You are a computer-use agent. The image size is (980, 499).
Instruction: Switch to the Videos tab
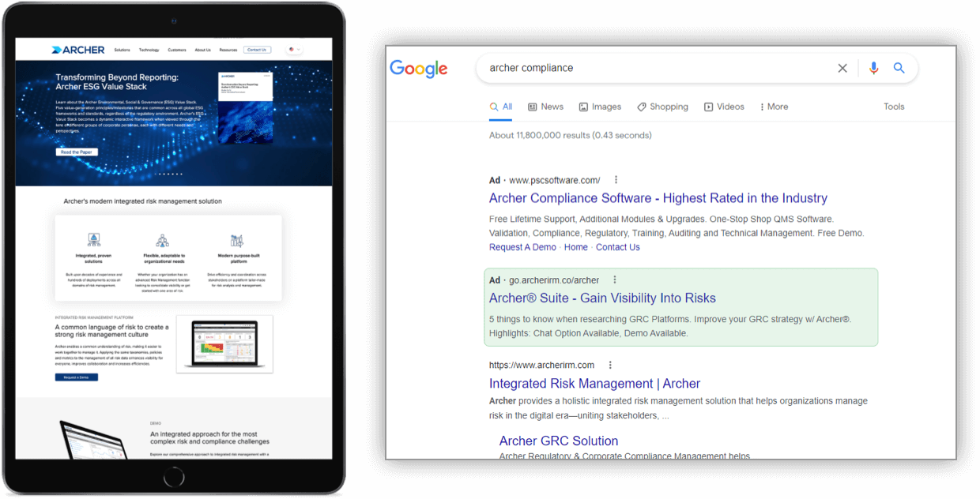pyautogui.click(x=724, y=107)
